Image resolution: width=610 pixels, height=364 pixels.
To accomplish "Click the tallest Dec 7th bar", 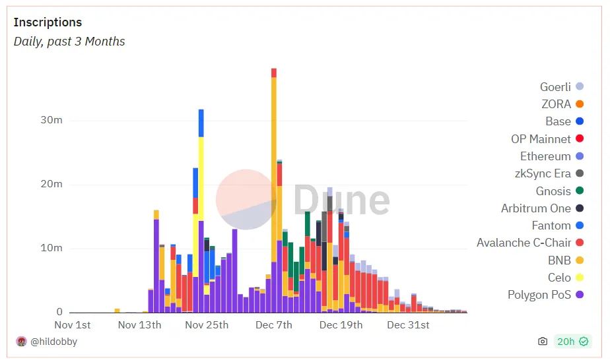I will pyautogui.click(x=274, y=191).
